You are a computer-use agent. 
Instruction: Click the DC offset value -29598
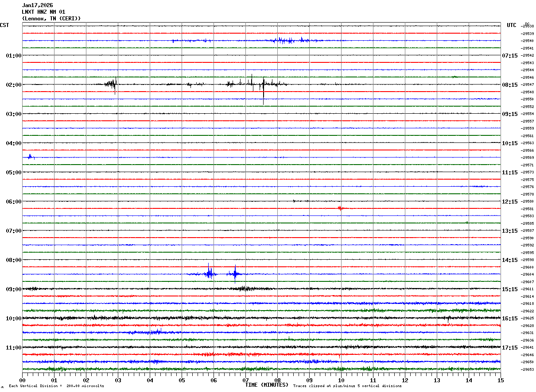(x=528, y=260)
